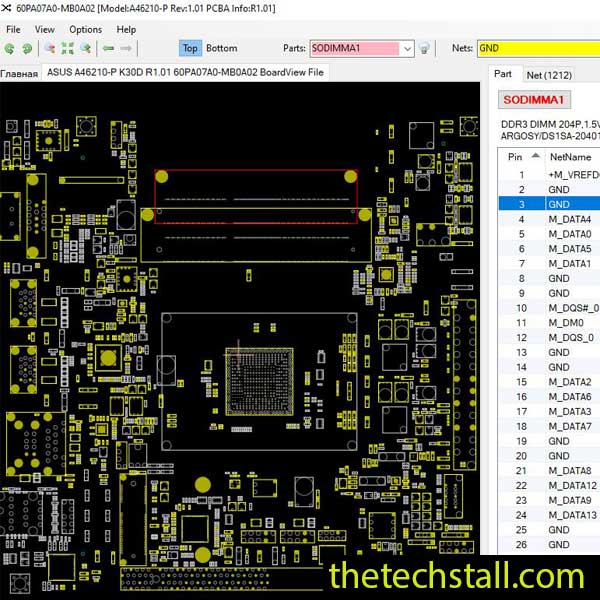Click the fit-to-window four-arrows icon
This screenshot has width=600, height=600.
(67, 48)
